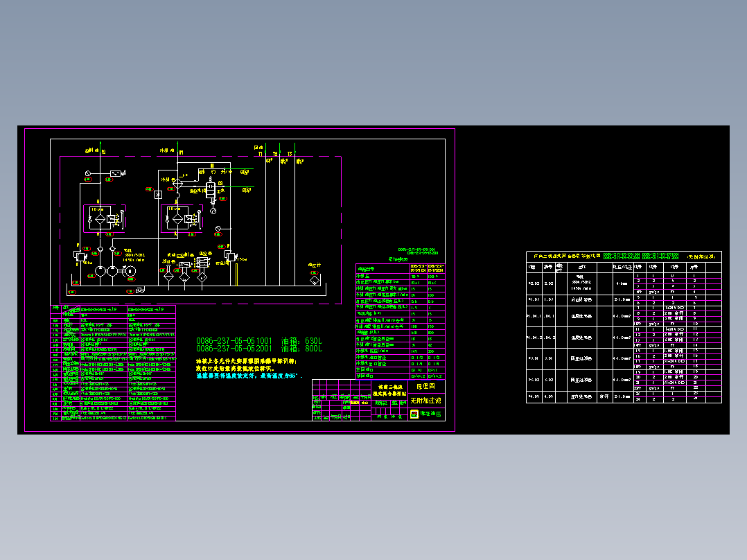This screenshot has height=560, width=747.
Task: Select the '液位计' label in the schematic
Action: pyautogui.click(x=315, y=265)
